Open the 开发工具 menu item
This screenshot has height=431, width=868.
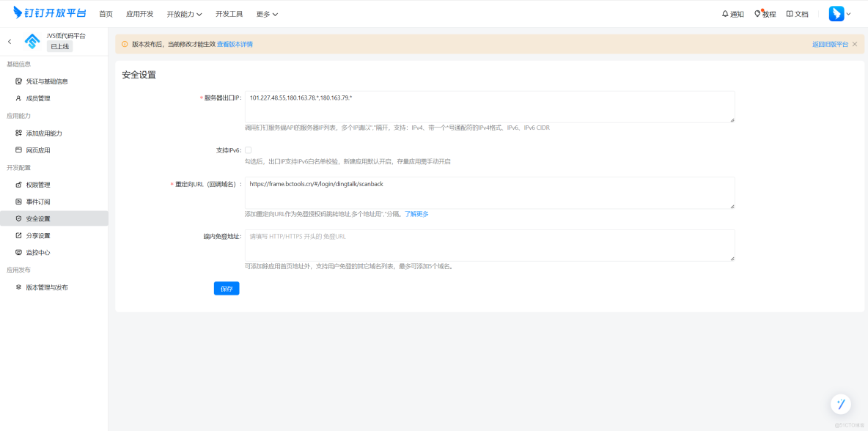click(x=229, y=13)
